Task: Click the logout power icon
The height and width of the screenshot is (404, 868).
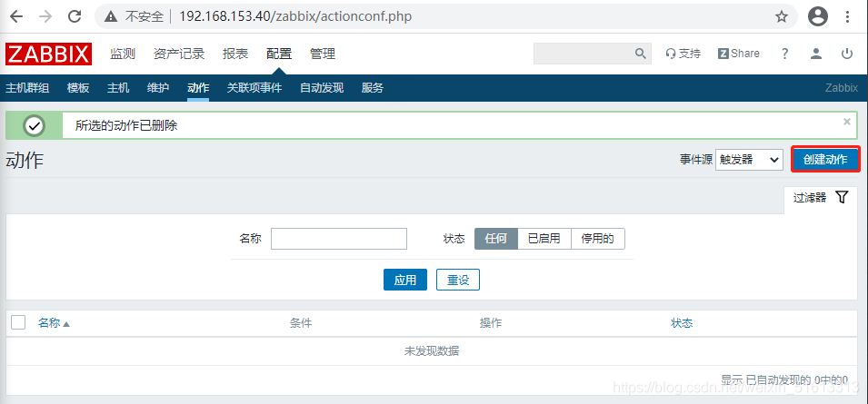Action: coord(847,54)
